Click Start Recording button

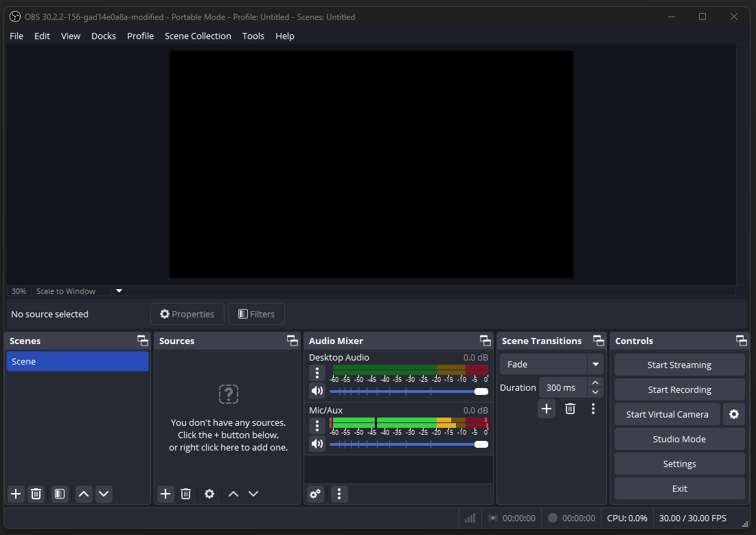click(679, 389)
